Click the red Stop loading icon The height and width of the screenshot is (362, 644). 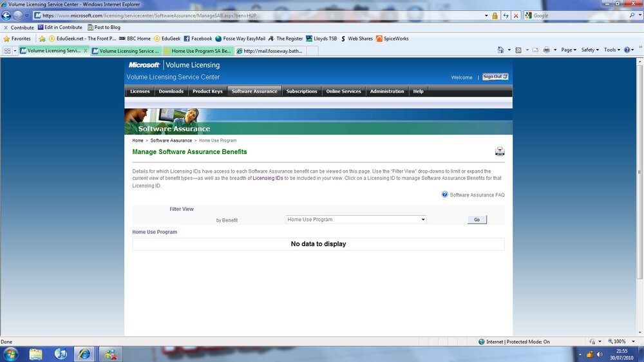(x=516, y=15)
